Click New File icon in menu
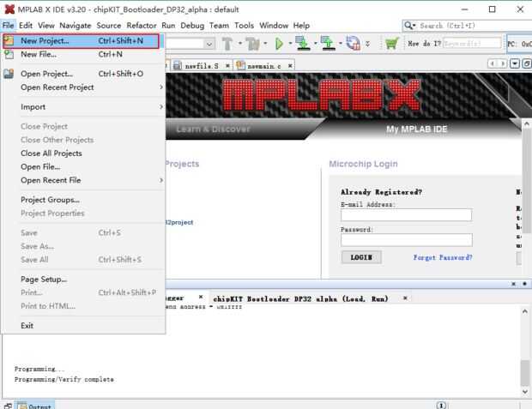Screen dimensions: 532x409 click(x=9, y=54)
